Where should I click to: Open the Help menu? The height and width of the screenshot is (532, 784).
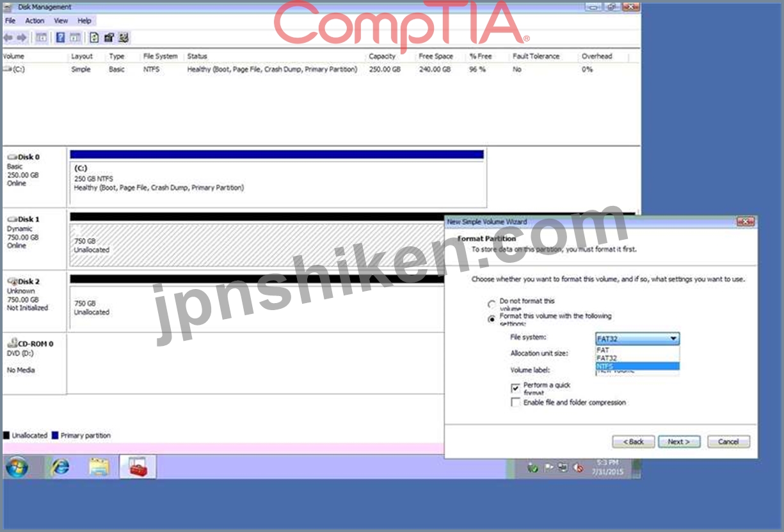pyautogui.click(x=84, y=21)
